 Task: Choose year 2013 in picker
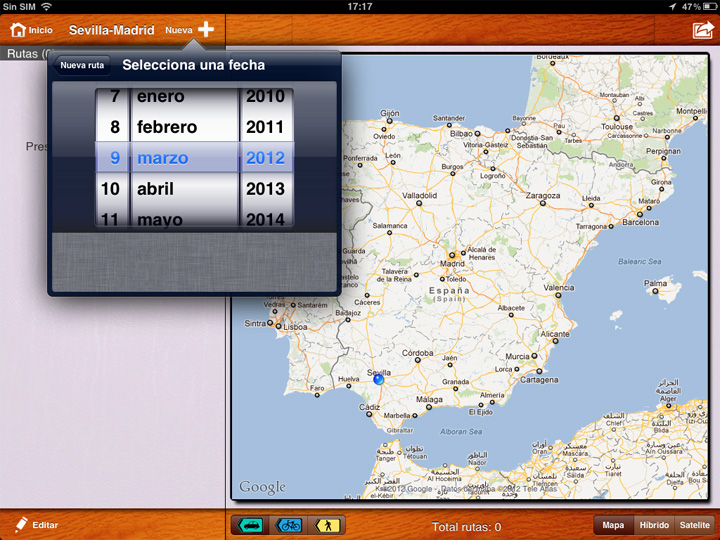point(265,188)
